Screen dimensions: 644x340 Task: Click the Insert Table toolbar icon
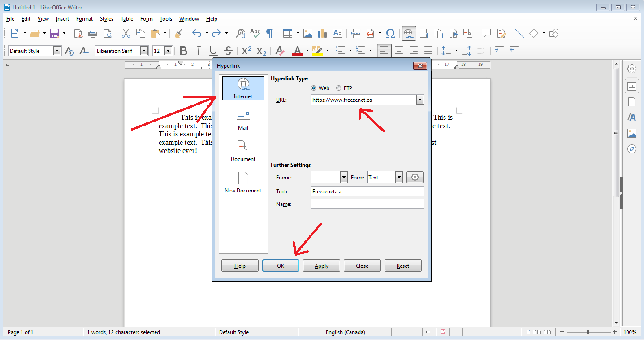pyautogui.click(x=288, y=33)
